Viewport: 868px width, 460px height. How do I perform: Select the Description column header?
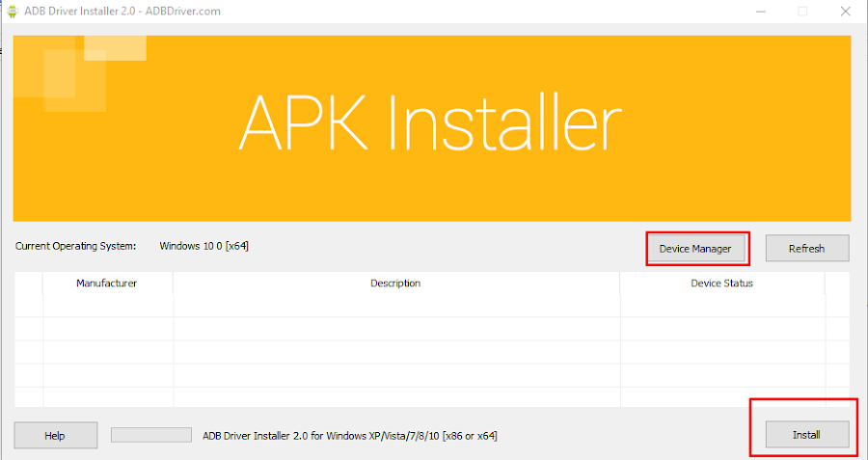click(395, 283)
